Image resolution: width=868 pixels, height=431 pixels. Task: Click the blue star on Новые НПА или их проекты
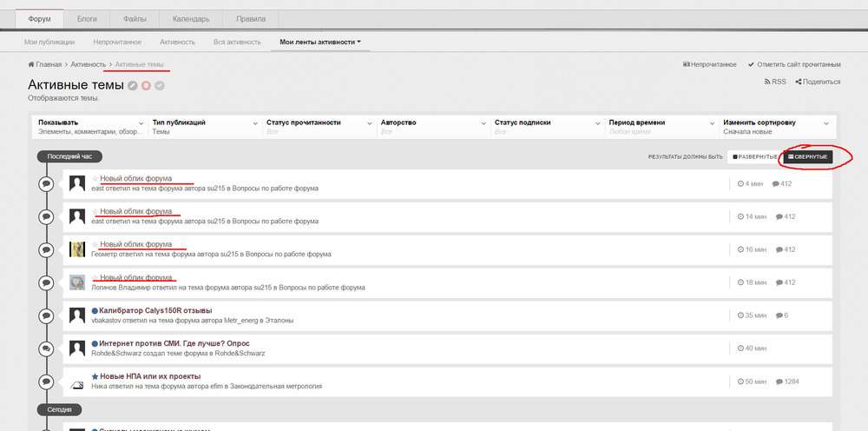pyautogui.click(x=95, y=376)
